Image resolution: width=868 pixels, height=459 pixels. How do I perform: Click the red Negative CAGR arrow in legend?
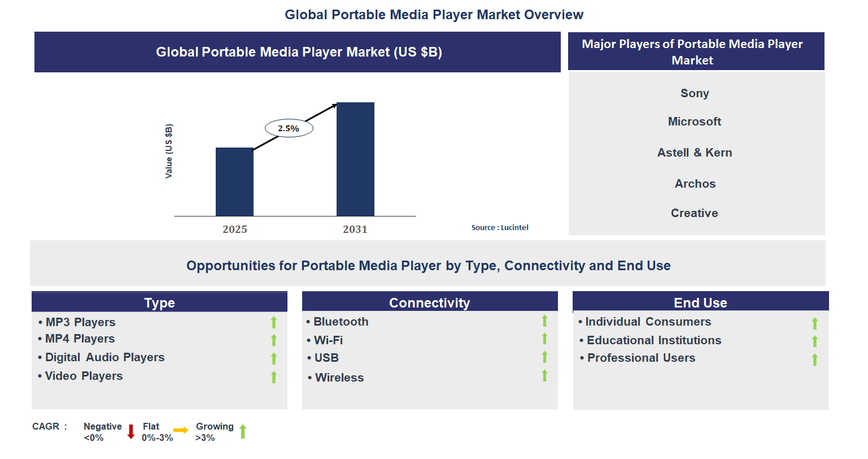click(x=131, y=431)
